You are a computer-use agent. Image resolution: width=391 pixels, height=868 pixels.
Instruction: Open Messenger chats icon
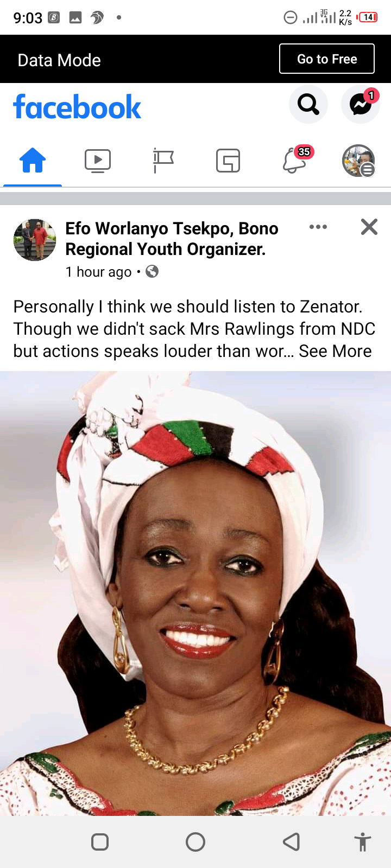[x=361, y=104]
